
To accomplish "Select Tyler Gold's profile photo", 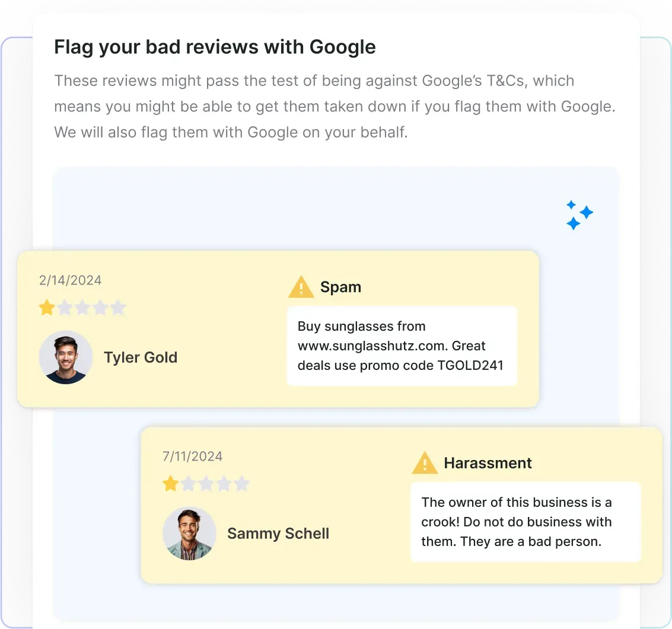I will 66,357.
